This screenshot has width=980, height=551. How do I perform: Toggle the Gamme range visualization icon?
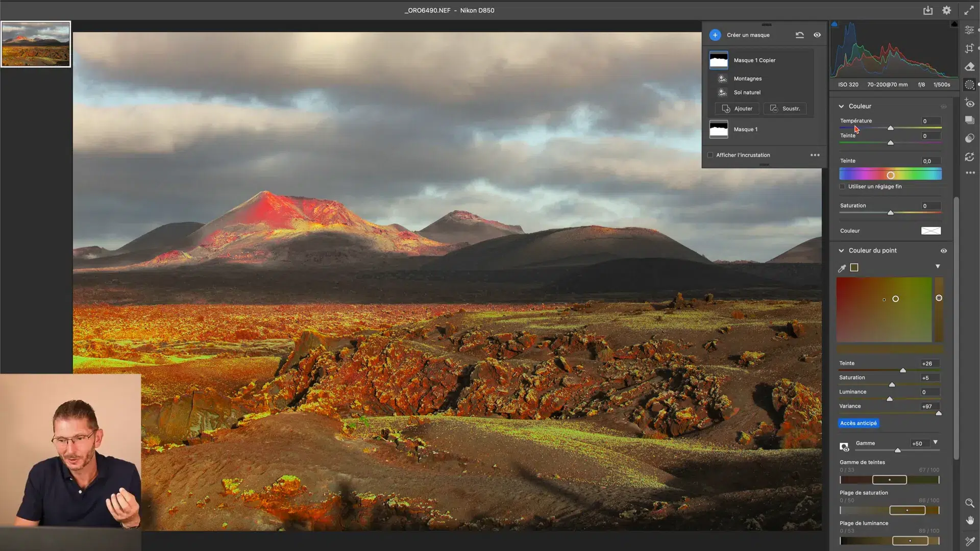[844, 447]
